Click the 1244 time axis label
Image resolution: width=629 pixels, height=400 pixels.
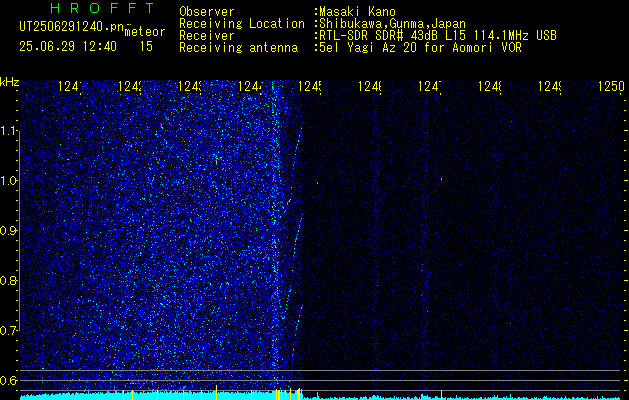pyautogui.click(x=250, y=86)
